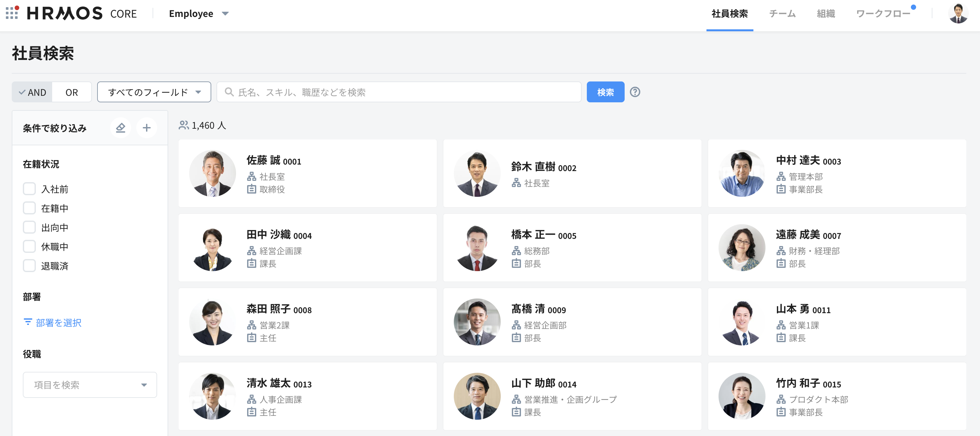Focus the 氏名、スキル、職歴 search field
Image resolution: width=980 pixels, height=436 pixels.
point(399,92)
